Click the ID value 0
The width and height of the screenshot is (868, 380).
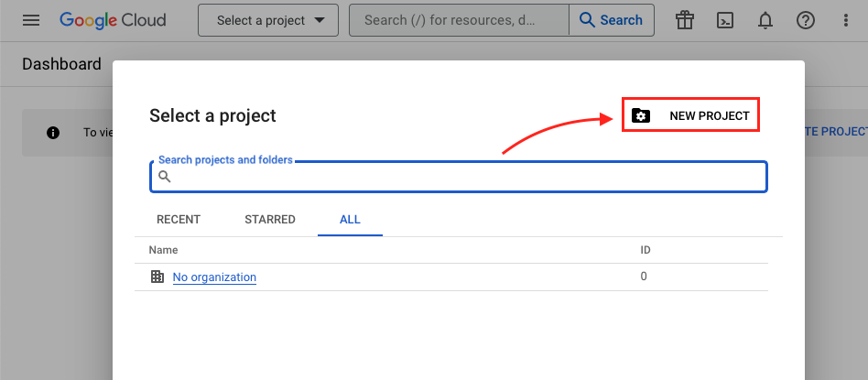pyautogui.click(x=644, y=276)
